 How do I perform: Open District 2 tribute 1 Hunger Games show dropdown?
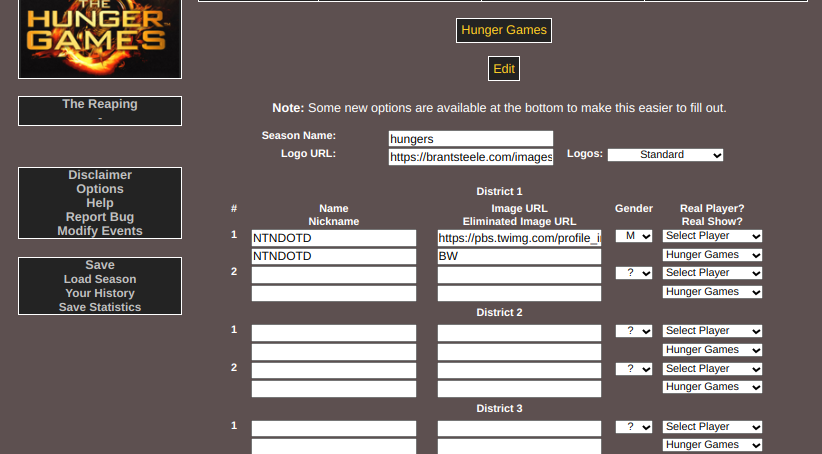712,350
